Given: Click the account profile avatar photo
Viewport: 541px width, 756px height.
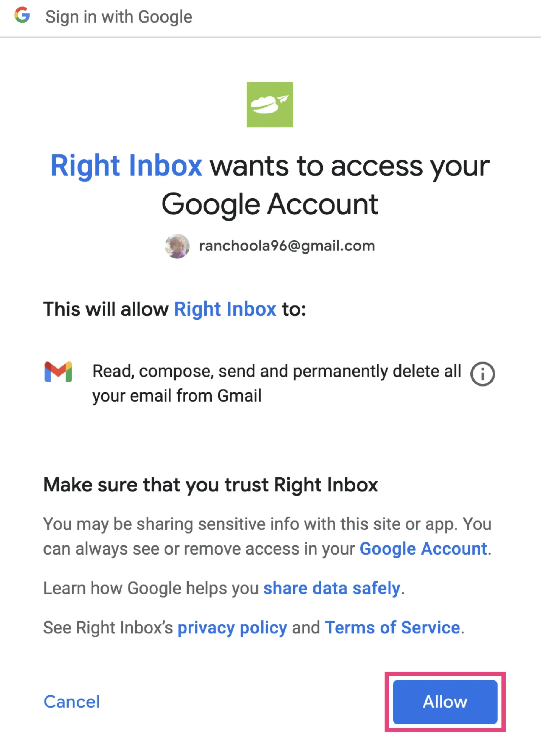Looking at the screenshot, I should [x=177, y=246].
